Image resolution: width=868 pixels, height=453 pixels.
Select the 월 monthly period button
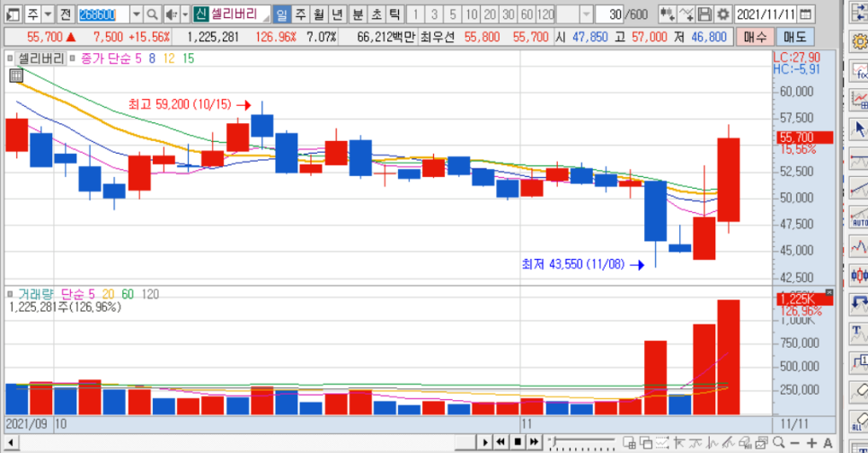[319, 14]
